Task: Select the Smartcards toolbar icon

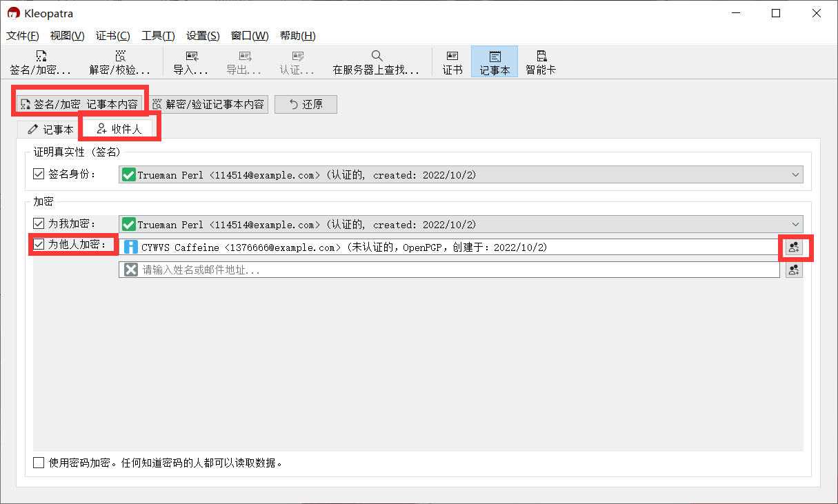Action: coord(540,61)
